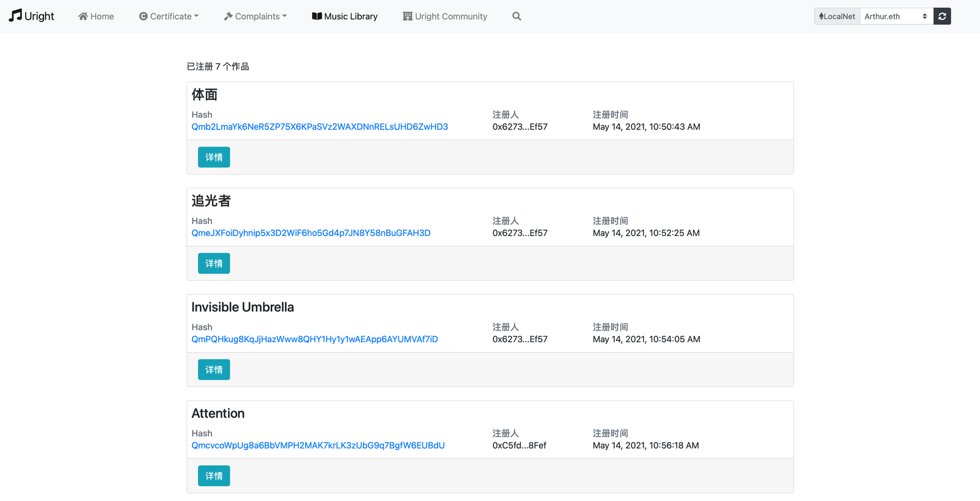Click the title Invisible Umbrella

pyautogui.click(x=243, y=307)
